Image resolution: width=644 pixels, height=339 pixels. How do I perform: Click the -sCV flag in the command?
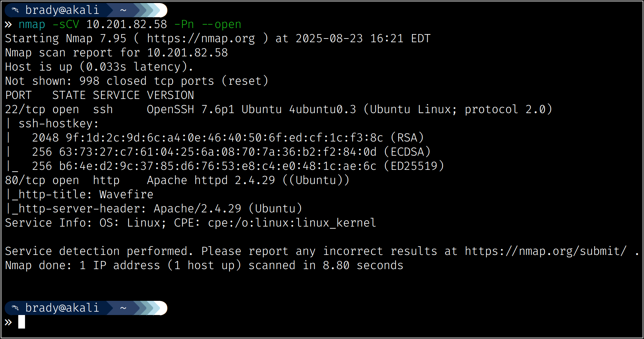[66, 24]
